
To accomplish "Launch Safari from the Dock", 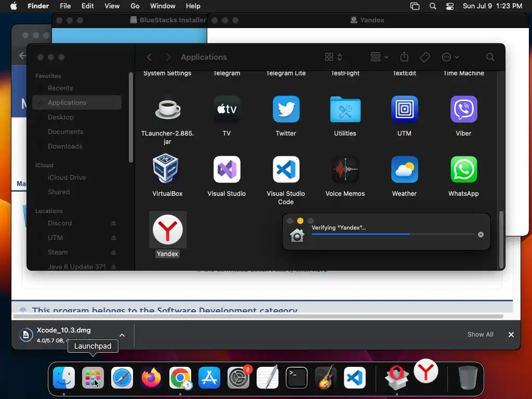I will pyautogui.click(x=122, y=378).
